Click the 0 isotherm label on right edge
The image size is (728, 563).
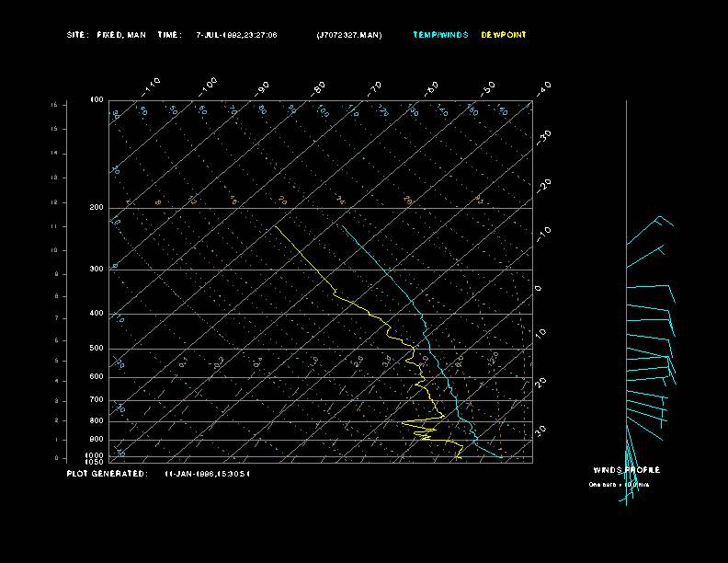(x=539, y=288)
